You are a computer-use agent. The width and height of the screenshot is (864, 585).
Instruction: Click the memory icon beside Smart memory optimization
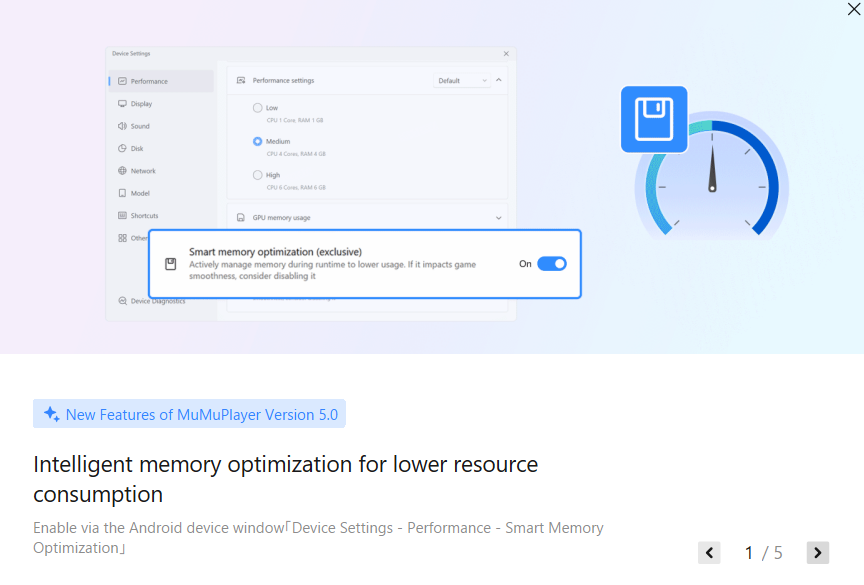[x=171, y=264]
